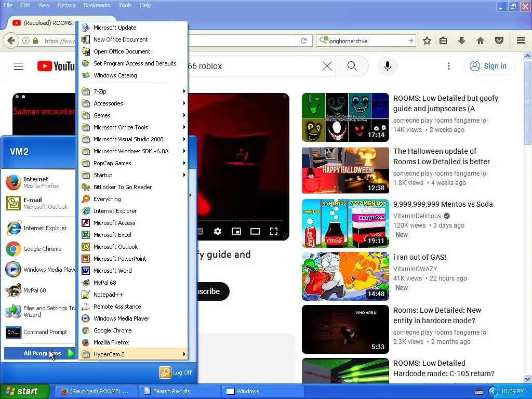Click Firefox back navigation arrow
The height and width of the screenshot is (399, 532).
11,41
